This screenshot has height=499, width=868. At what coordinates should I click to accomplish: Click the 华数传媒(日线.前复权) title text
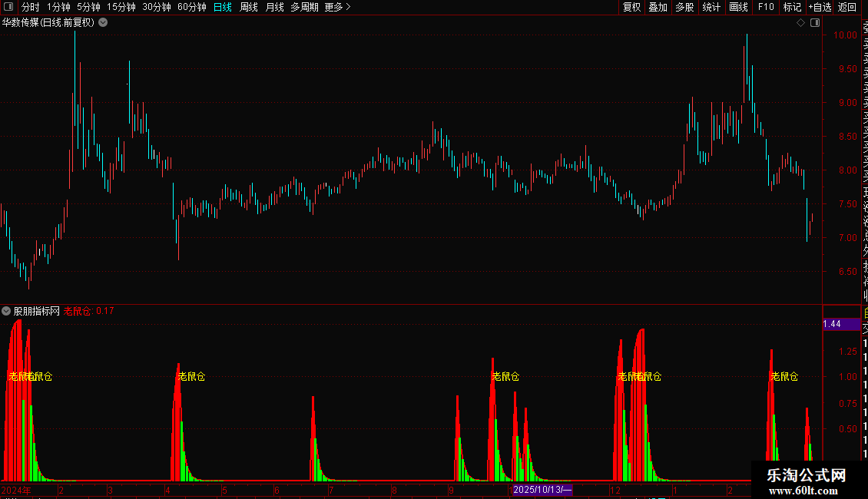coord(48,23)
